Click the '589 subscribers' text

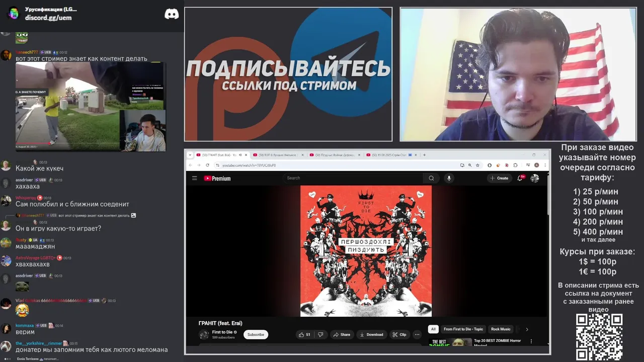223,337
